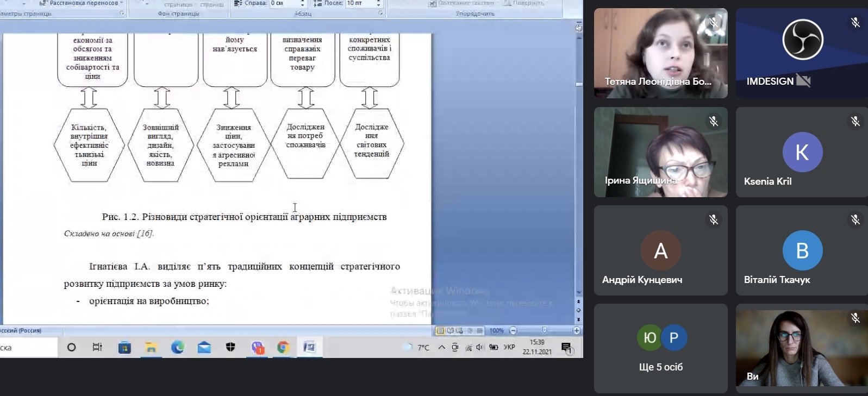Expand the Расстановка переносов dropdown
Image resolution: width=868 pixels, height=396 pixels.
coord(122,3)
